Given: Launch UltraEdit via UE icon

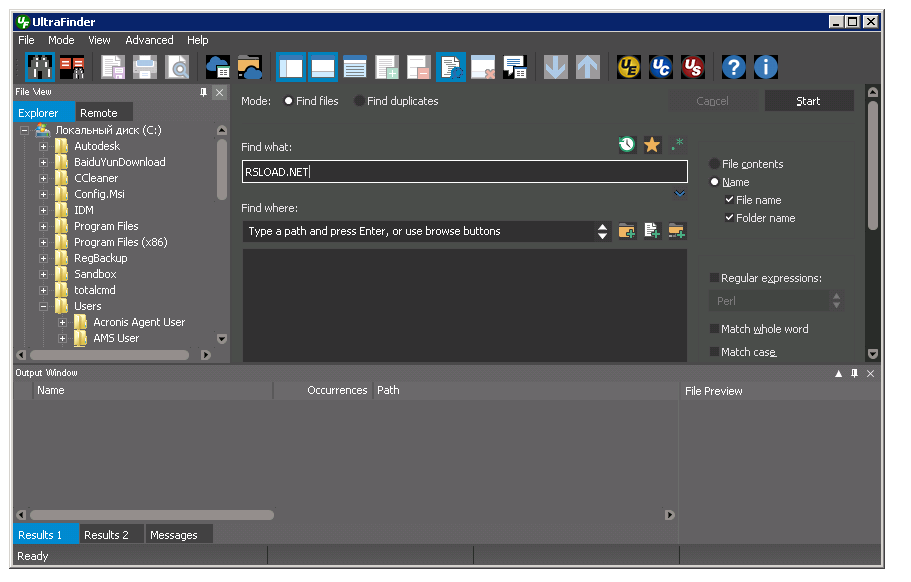Looking at the screenshot, I should [x=629, y=67].
